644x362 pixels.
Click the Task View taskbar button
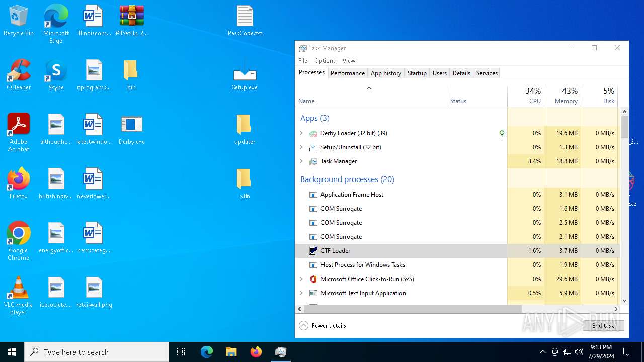[x=181, y=352]
